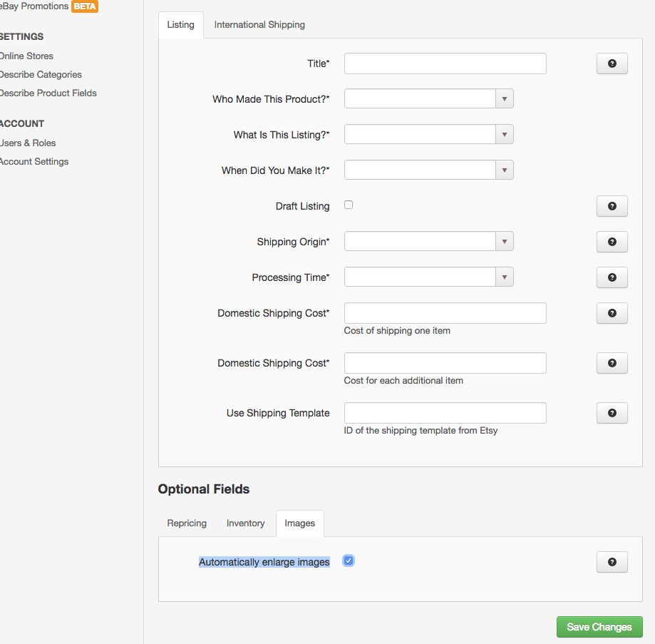Screen dimensions: 655x644
Task: Open the Shipping Origin dropdown
Action: coord(428,242)
